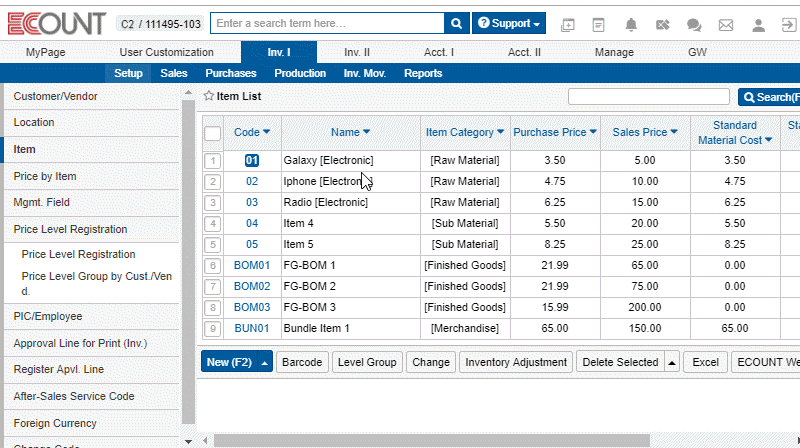Screen dimensions: 800x448
Task: Click the table horizontal scrollbar thumb
Action: pyautogui.click(x=431, y=440)
